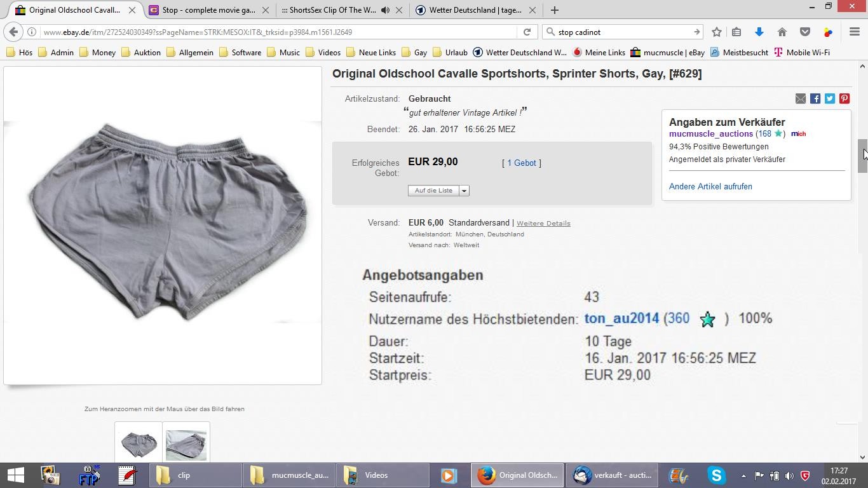Screen dimensions: 868x488
Task: Bookmark this page with the star icon
Action: (717, 32)
